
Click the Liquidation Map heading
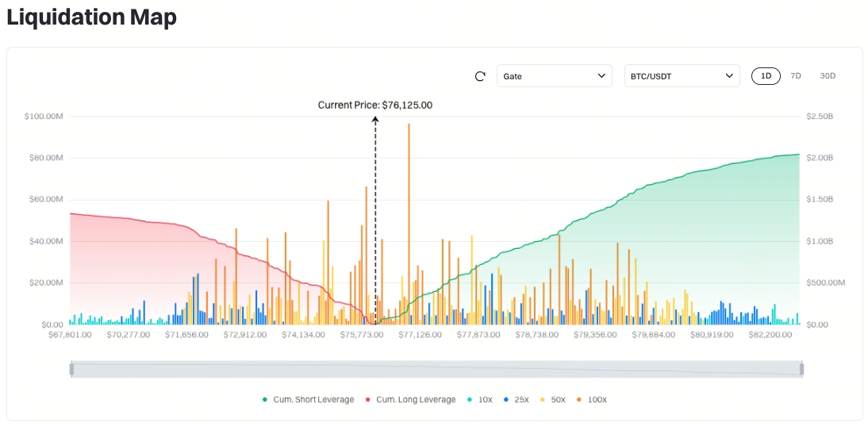click(x=91, y=17)
